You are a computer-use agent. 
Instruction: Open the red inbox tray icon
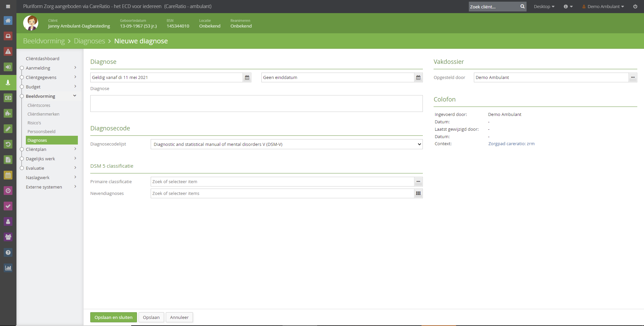tap(8, 36)
